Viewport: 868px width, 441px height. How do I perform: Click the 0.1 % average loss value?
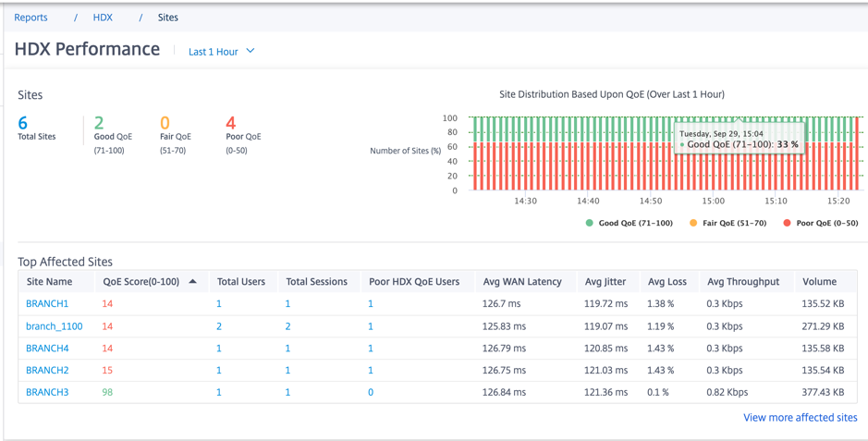658,392
